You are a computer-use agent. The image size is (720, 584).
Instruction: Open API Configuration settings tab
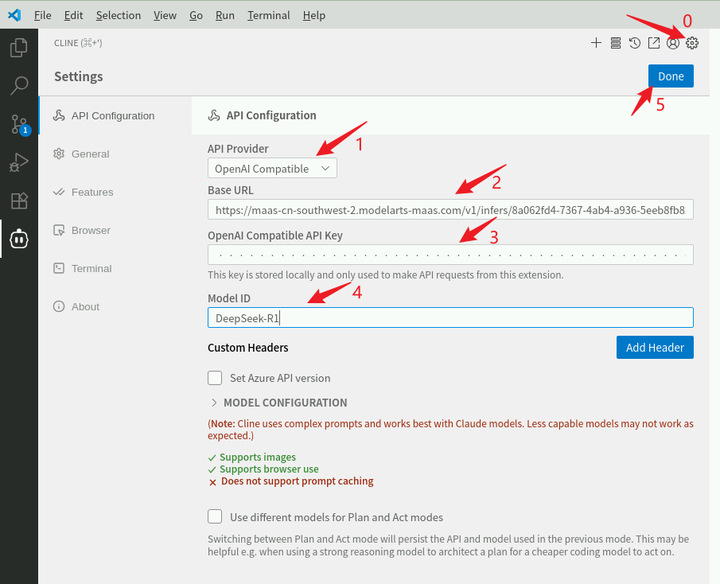click(x=115, y=116)
